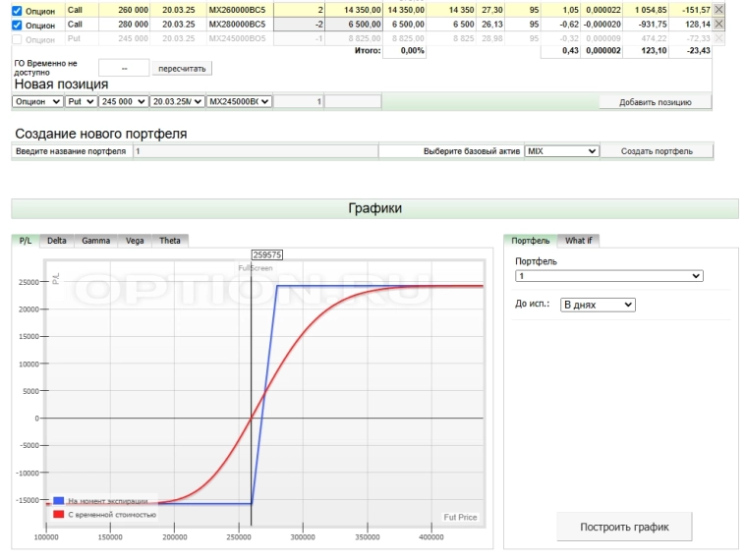Screen dimensions: 745x560
Task: Expand the 'В днях' expiry dropdown
Action: click(598, 305)
